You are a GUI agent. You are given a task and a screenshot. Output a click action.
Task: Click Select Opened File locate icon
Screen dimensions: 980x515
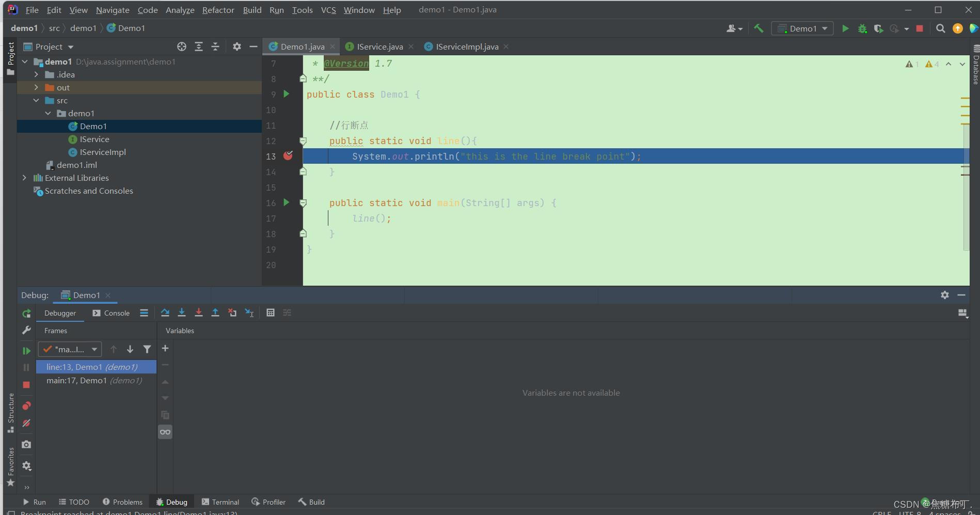coord(182,46)
